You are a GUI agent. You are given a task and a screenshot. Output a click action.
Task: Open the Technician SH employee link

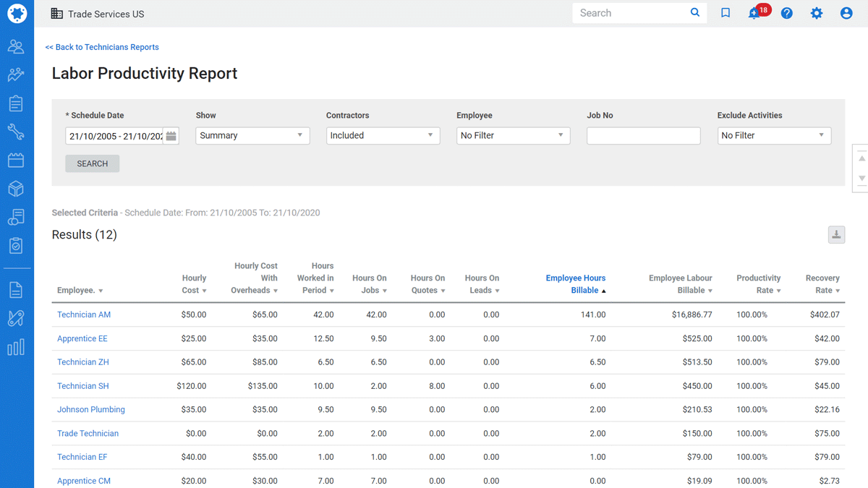(83, 386)
